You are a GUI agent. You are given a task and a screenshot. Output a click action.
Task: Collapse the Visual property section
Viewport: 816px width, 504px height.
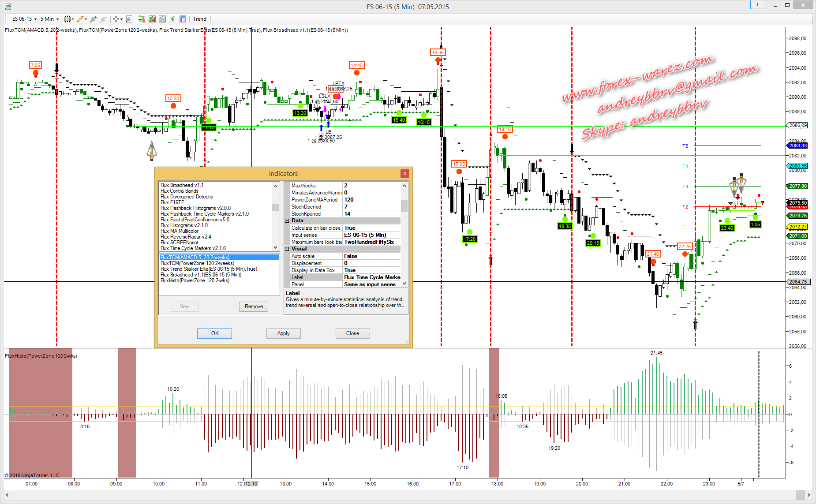(287, 249)
